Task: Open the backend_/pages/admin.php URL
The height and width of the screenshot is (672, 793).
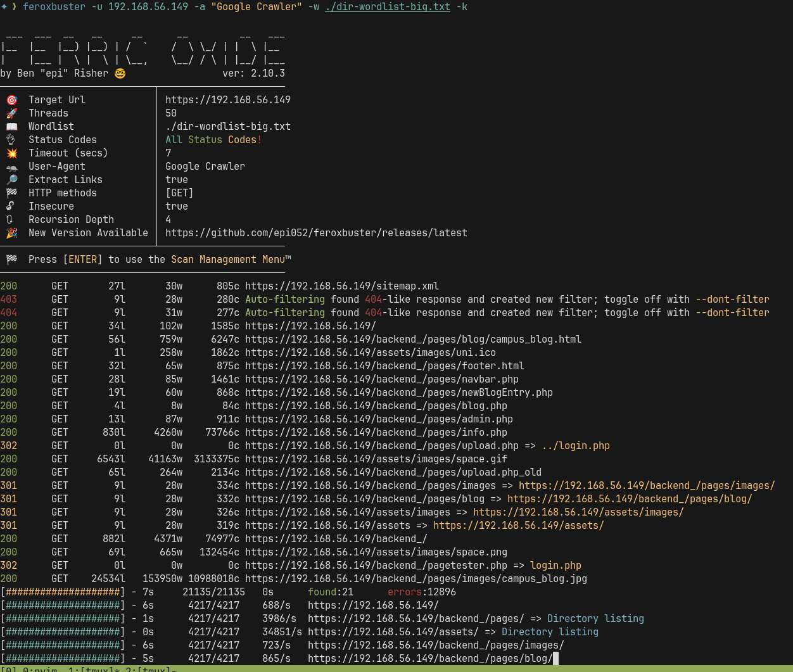Action: [x=379, y=419]
